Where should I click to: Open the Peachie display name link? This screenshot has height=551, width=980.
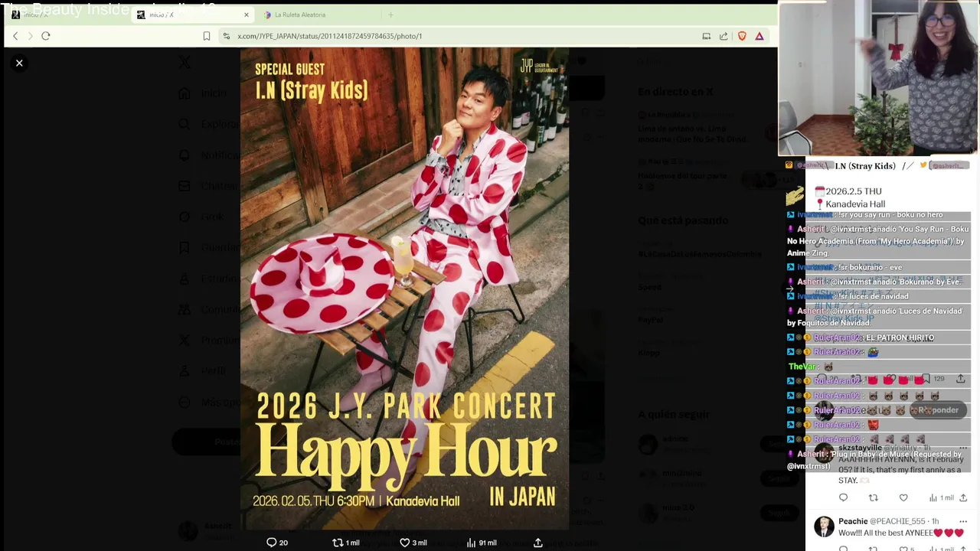[853, 521]
